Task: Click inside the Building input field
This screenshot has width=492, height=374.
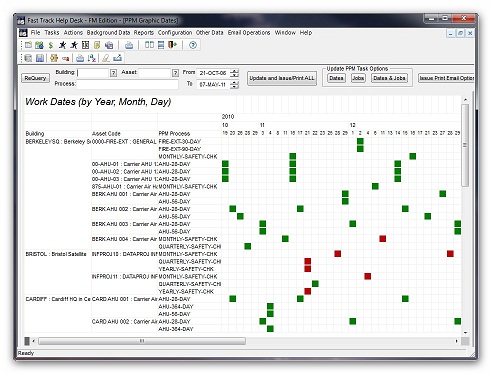Action: coord(93,73)
